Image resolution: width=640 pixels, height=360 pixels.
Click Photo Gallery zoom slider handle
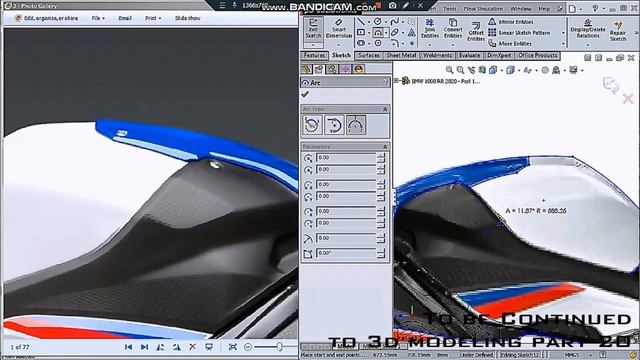280,347
